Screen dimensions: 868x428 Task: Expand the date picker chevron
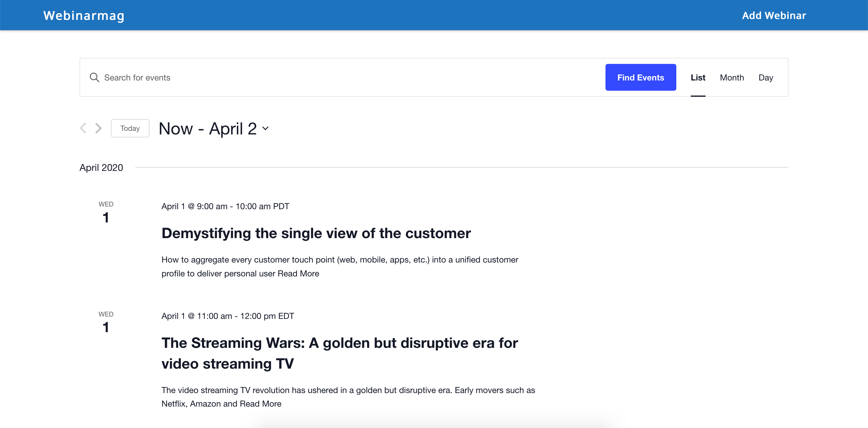click(266, 128)
